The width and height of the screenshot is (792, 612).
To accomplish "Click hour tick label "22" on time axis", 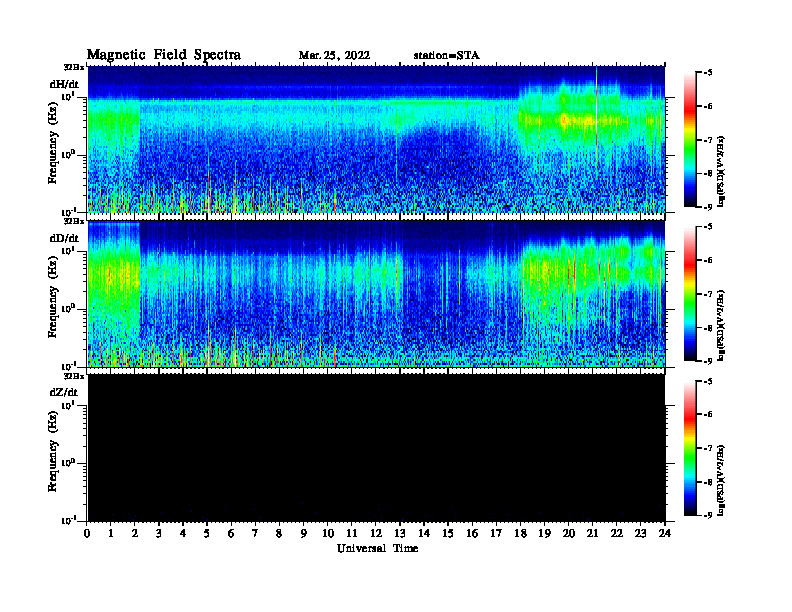I will pyautogui.click(x=617, y=533).
